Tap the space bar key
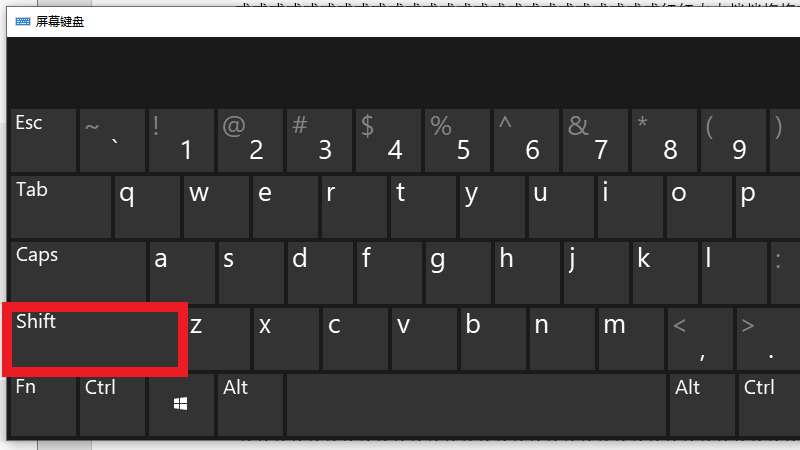The height and width of the screenshot is (450, 800). coord(477,405)
